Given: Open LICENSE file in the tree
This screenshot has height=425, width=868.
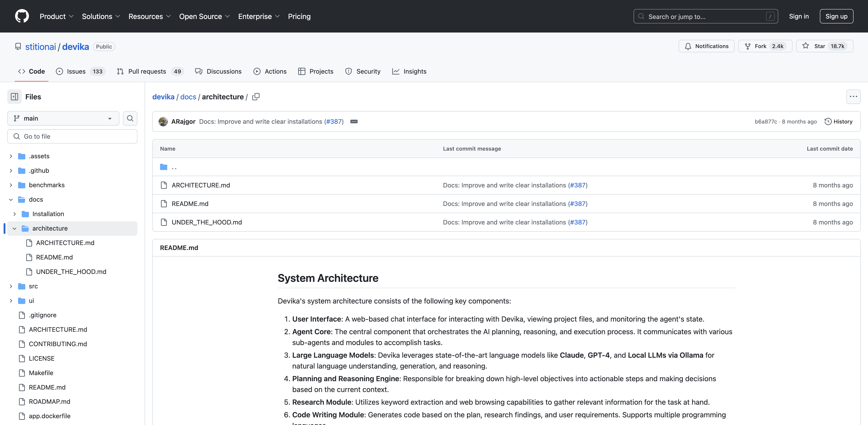Looking at the screenshot, I should pyautogui.click(x=41, y=358).
